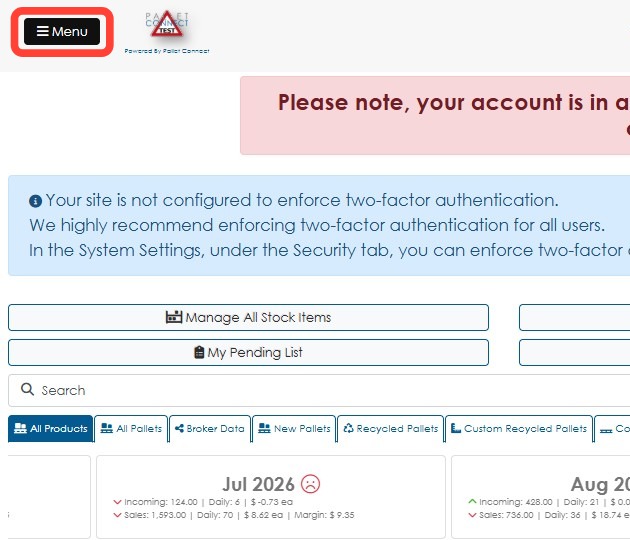Screen dimensions: 630x540
Task: Click the Pallet Connect Test logo
Action: pos(167,25)
